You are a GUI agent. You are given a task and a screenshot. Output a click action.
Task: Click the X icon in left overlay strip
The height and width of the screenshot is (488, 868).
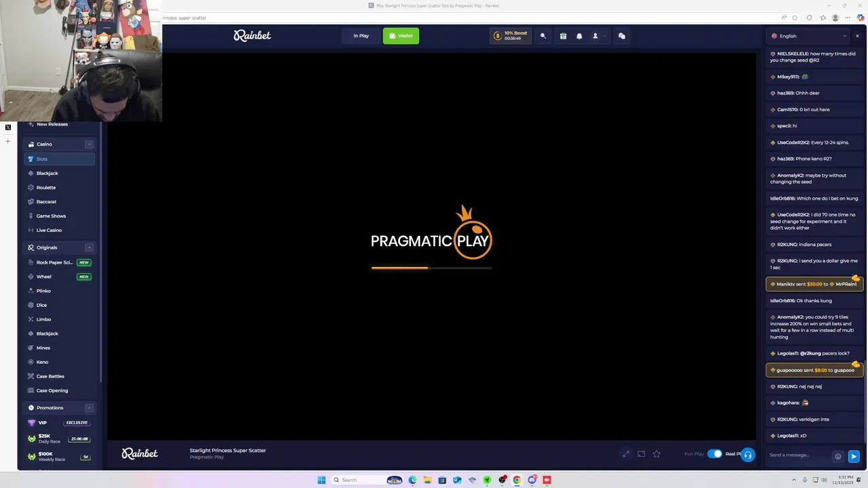pyautogui.click(x=8, y=127)
